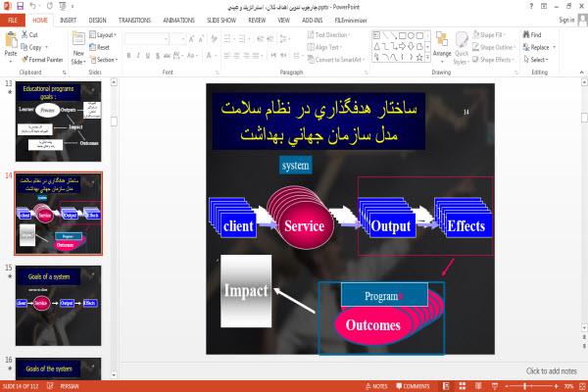Open the PowerPoint Help question mark

[531, 7]
